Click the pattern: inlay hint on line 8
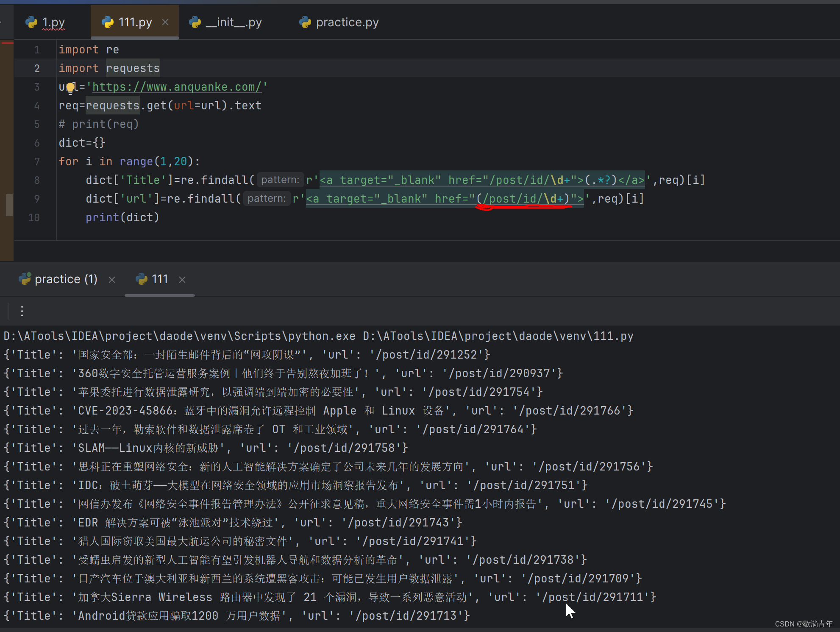This screenshot has width=840, height=632. pos(280,180)
